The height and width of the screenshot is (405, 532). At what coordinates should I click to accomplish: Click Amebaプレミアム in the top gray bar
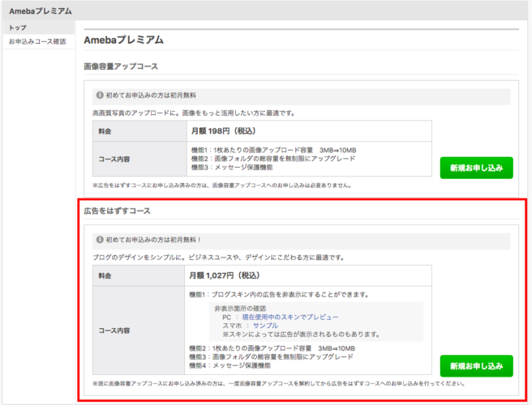click(41, 11)
